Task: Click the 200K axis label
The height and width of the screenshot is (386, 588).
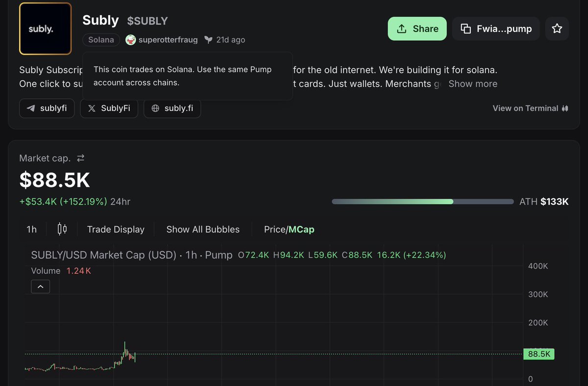Action: (x=538, y=322)
